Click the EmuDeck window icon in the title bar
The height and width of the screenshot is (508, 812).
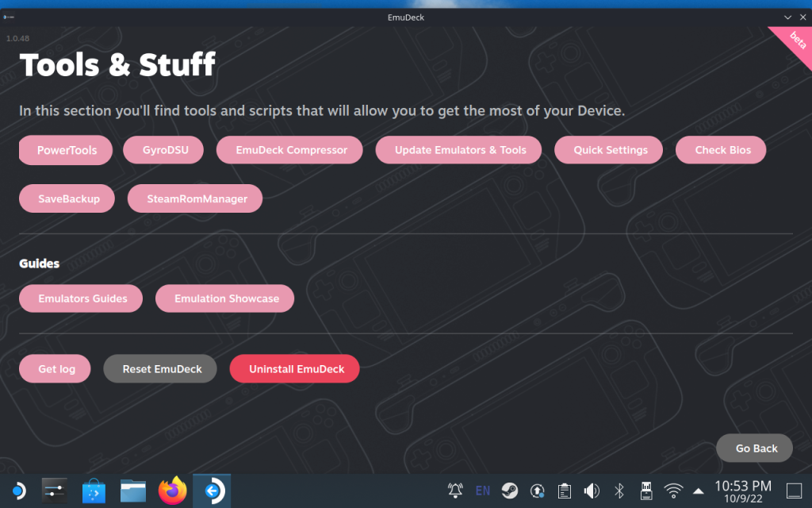(x=9, y=17)
